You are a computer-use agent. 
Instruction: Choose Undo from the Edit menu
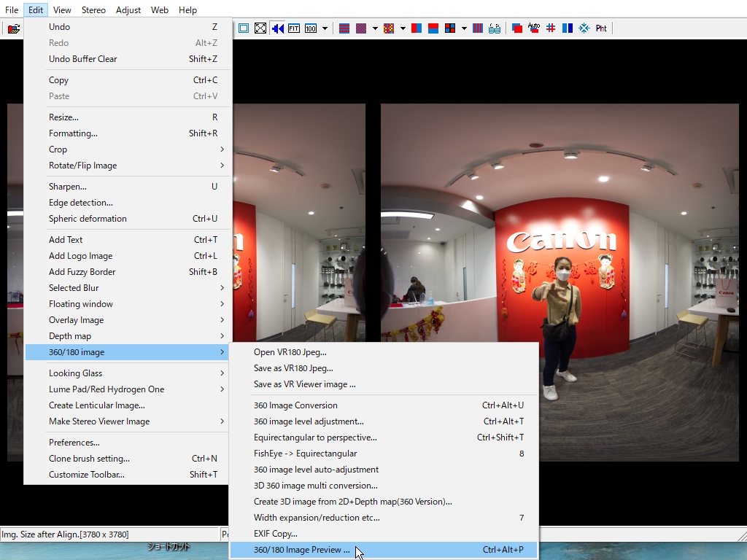click(x=128, y=27)
